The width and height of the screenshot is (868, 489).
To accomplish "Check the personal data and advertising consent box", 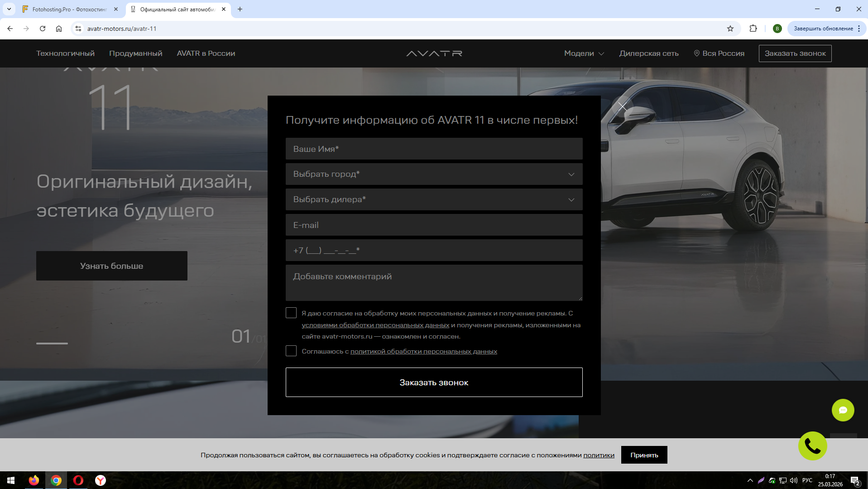I will coord(291,313).
